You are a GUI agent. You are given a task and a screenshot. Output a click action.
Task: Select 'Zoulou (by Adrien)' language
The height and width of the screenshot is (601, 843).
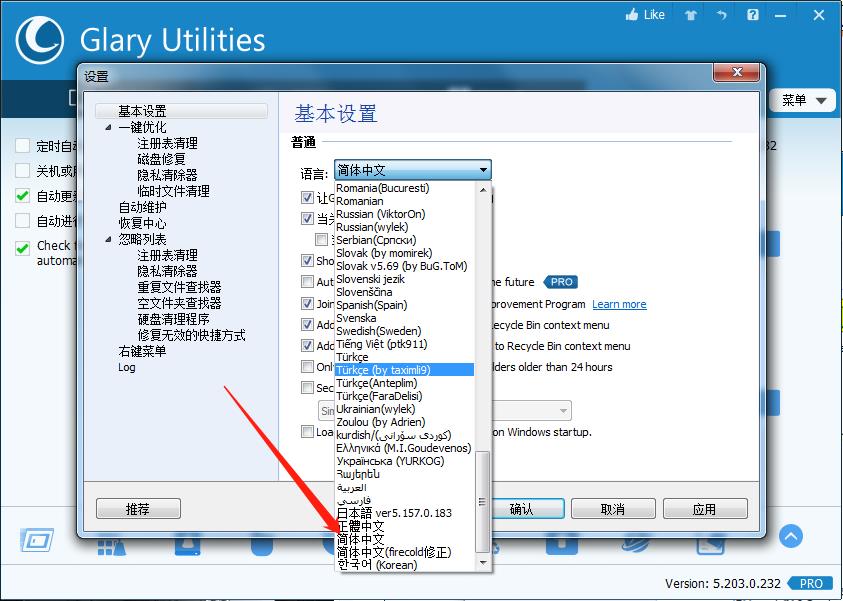(381, 422)
